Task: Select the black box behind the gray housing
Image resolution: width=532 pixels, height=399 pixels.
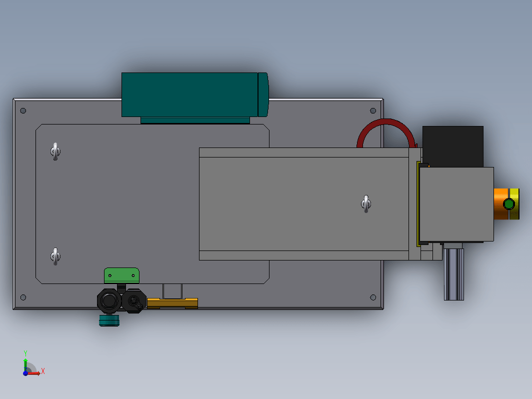Action: (x=453, y=146)
